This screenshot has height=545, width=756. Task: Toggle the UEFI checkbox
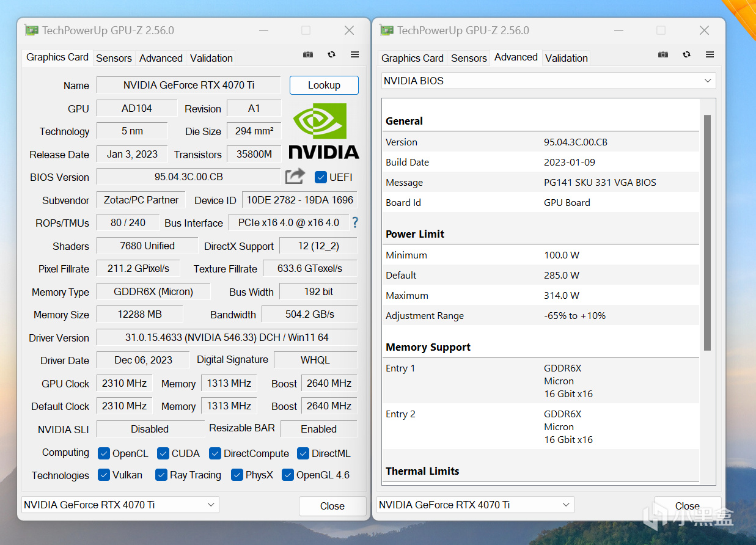coord(320,177)
